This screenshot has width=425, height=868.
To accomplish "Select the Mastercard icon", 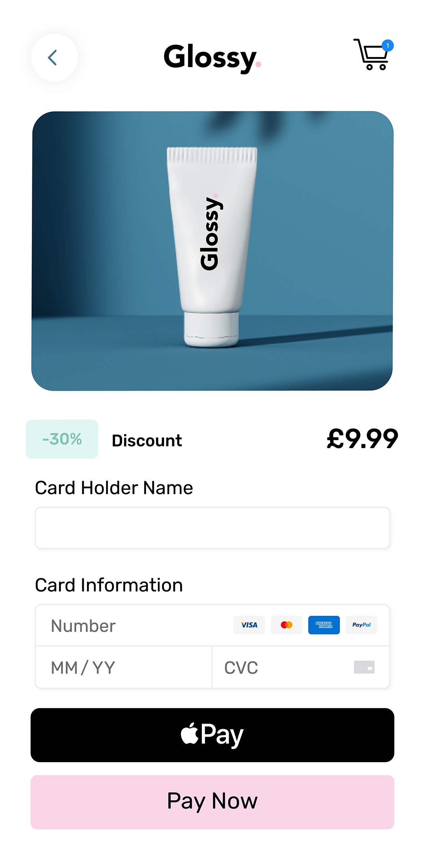I will click(x=286, y=625).
